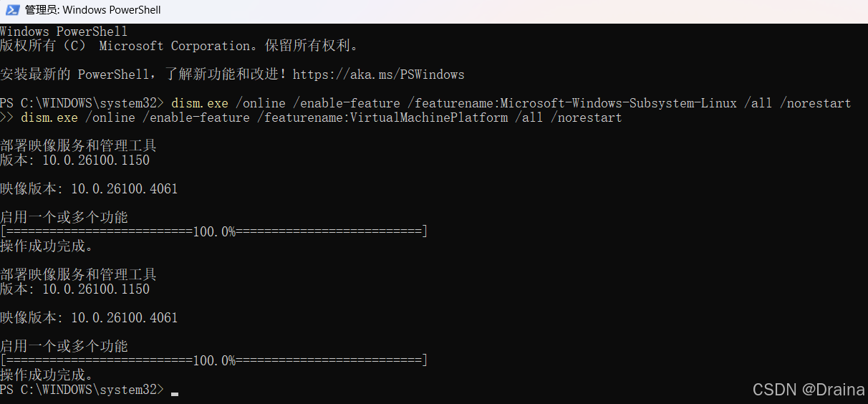Click the first "操作成功完成。" message
The image size is (868, 404).
[x=47, y=246]
